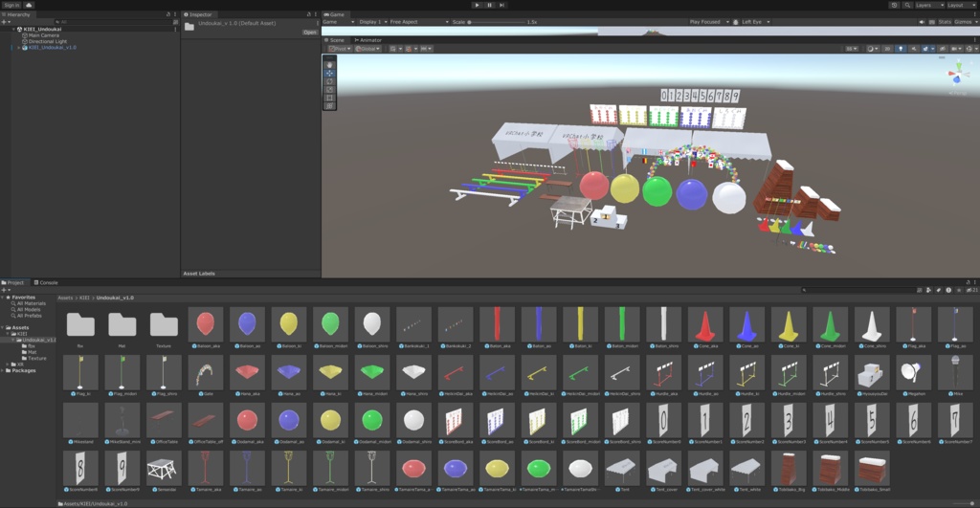Select the Texture folder in the Project tree

click(x=33, y=358)
